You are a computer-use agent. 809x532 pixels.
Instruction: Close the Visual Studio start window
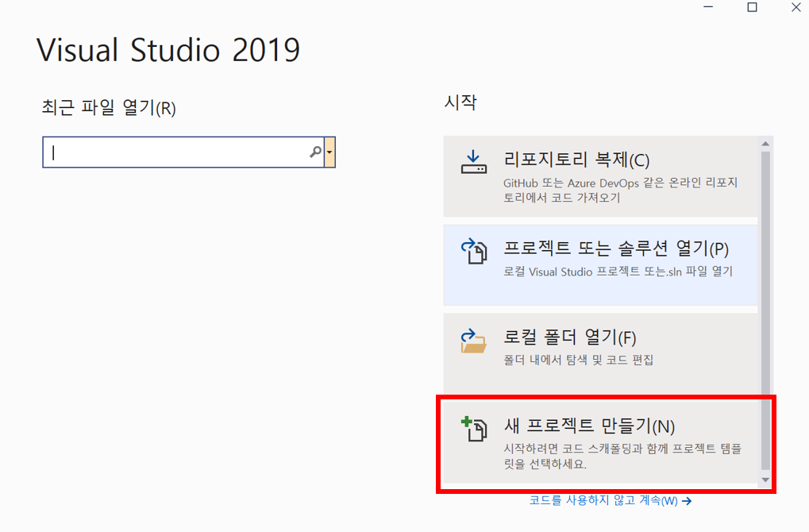coord(796,7)
